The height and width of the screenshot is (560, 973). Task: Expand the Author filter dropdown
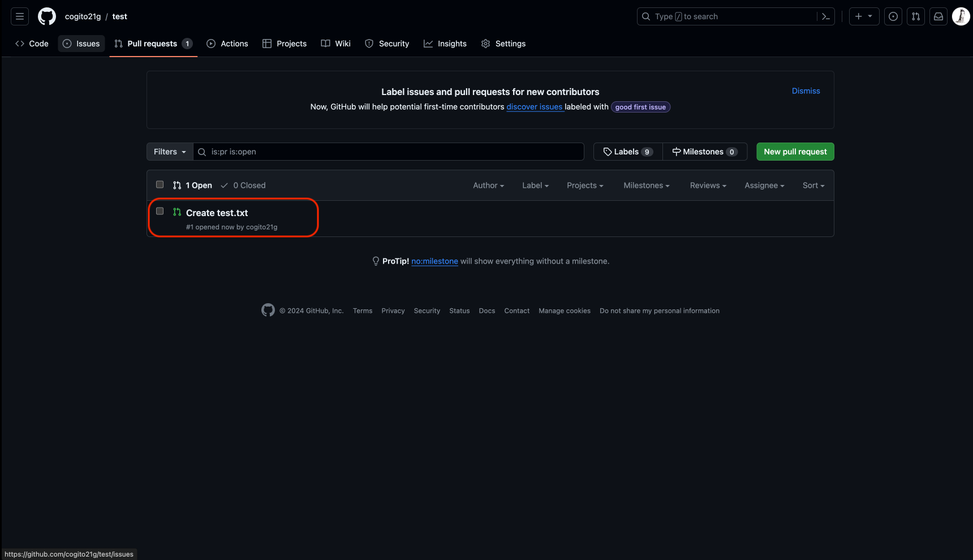pyautogui.click(x=488, y=186)
